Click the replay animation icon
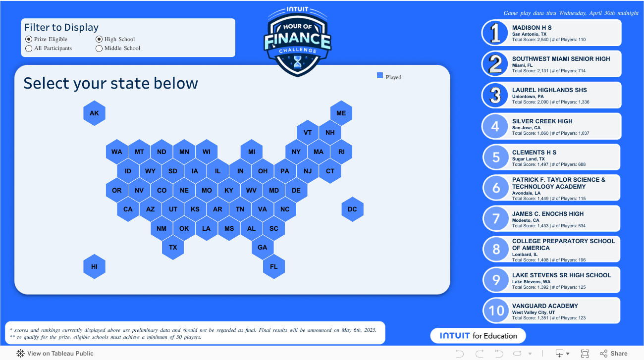Viewport: 644px width, 360px height. (x=518, y=354)
